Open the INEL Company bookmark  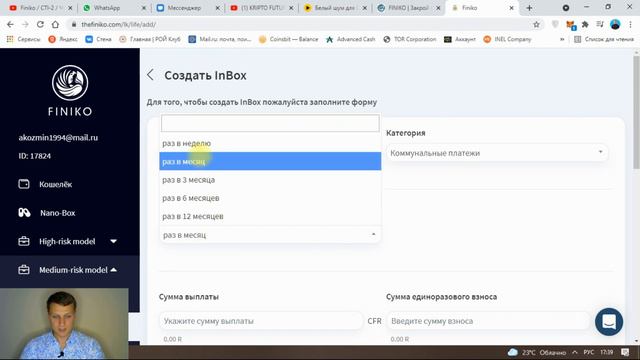pyautogui.click(x=507, y=39)
